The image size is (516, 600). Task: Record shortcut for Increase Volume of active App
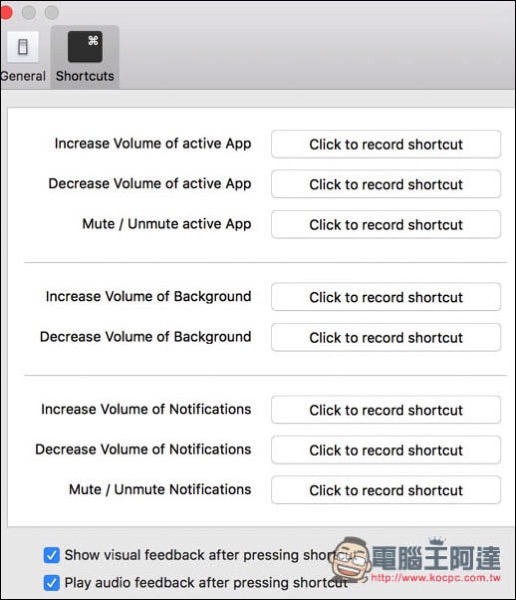pyautogui.click(x=386, y=144)
